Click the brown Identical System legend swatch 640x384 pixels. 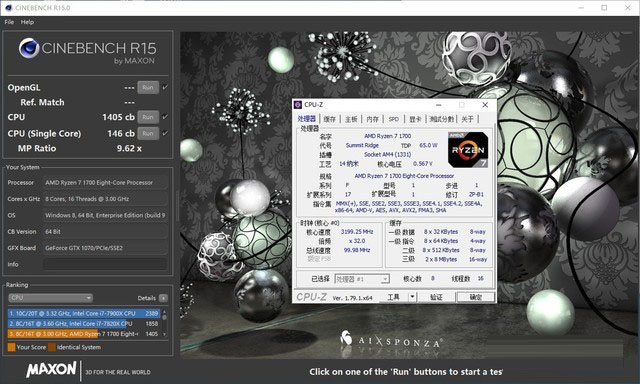52,347
